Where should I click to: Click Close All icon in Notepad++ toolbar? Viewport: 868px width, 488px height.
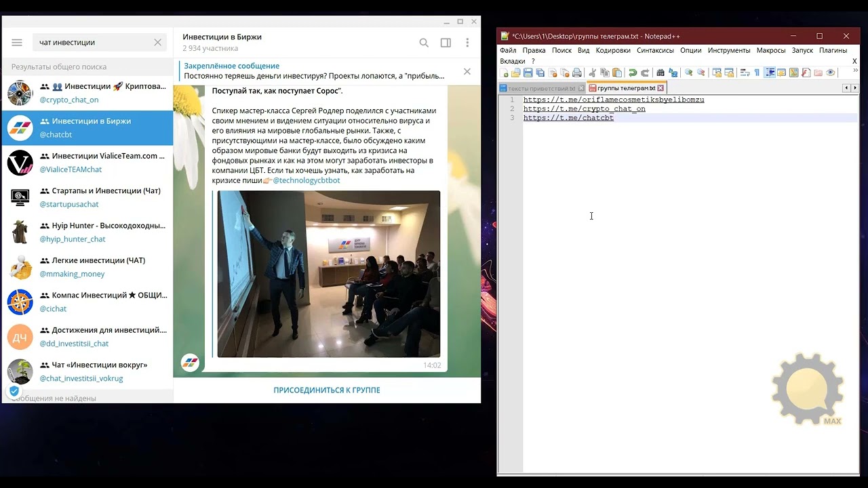pyautogui.click(x=565, y=73)
